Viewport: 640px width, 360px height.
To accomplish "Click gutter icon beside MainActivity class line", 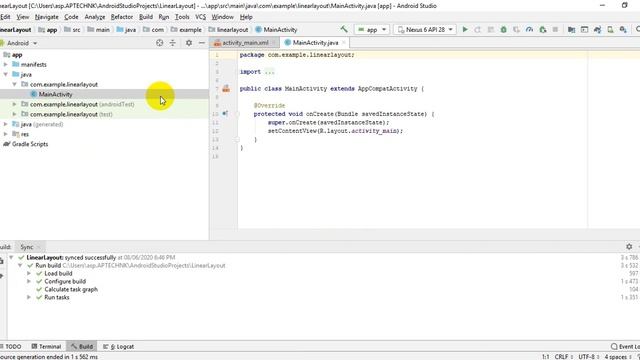I will pyautogui.click(x=226, y=89).
